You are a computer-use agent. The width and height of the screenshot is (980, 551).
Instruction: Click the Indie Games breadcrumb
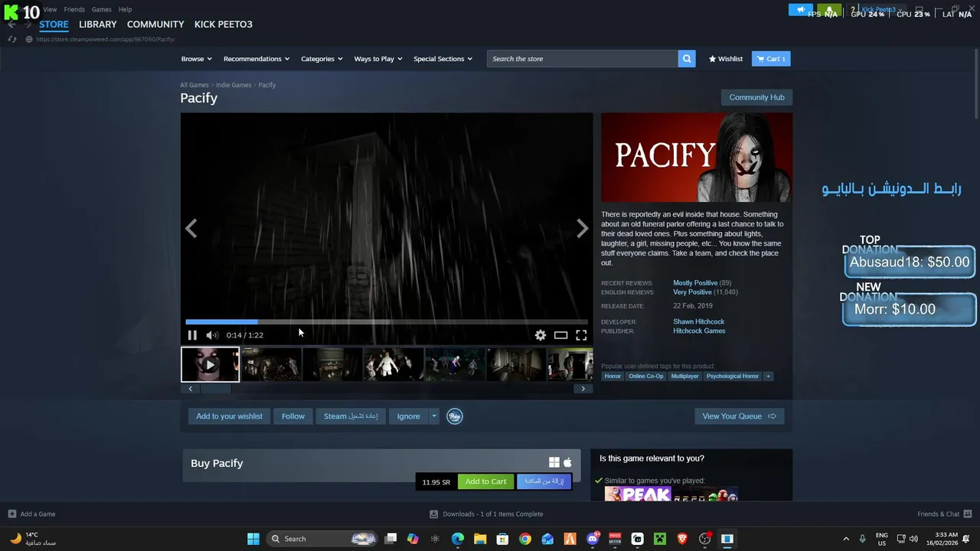(234, 85)
